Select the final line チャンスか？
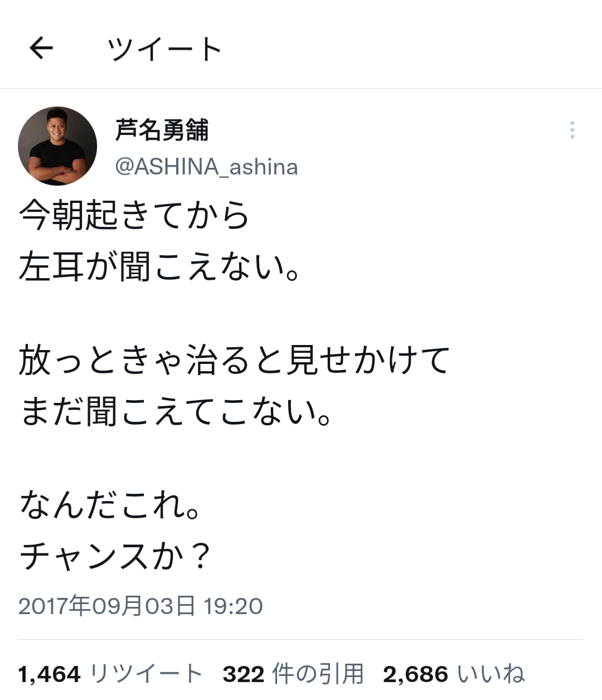Screen dimensions: 602x700 (x=115, y=556)
